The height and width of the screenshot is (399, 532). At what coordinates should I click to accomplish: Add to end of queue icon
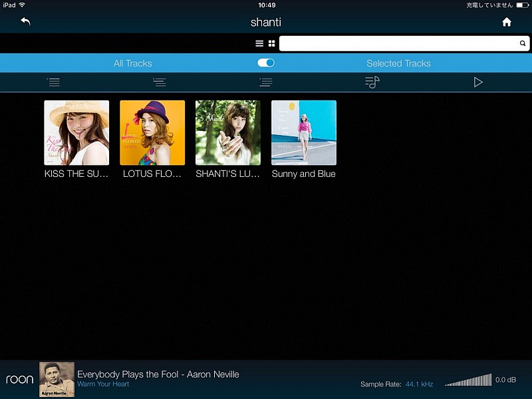[x=265, y=82]
